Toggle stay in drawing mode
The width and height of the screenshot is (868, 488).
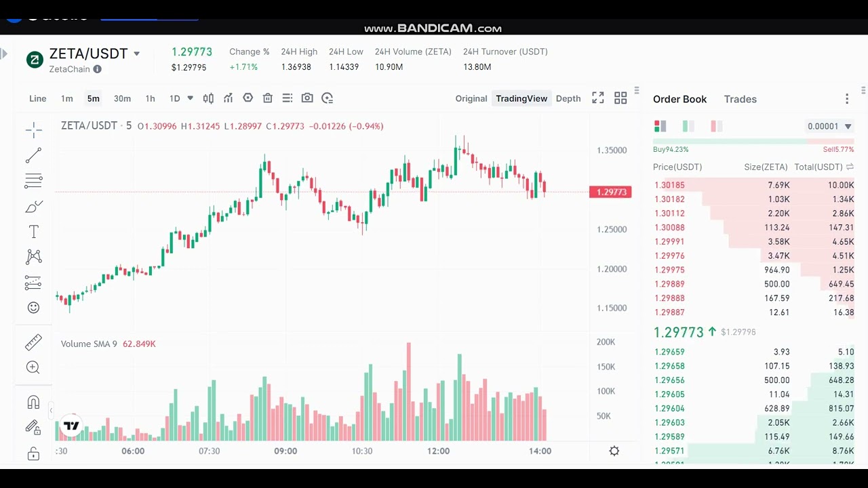33,427
